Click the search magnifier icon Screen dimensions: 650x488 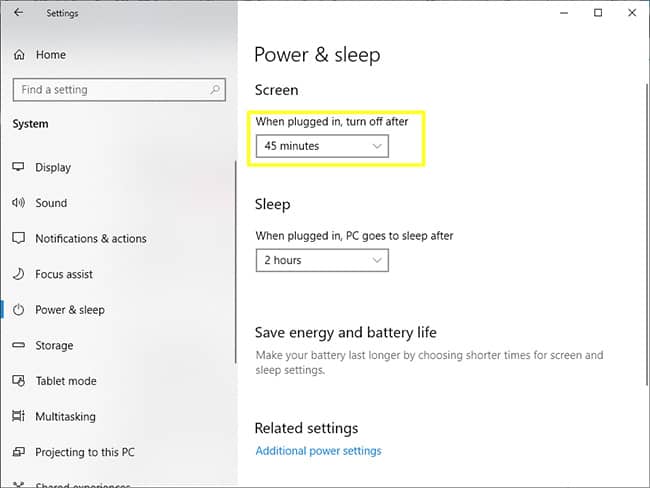coord(215,89)
